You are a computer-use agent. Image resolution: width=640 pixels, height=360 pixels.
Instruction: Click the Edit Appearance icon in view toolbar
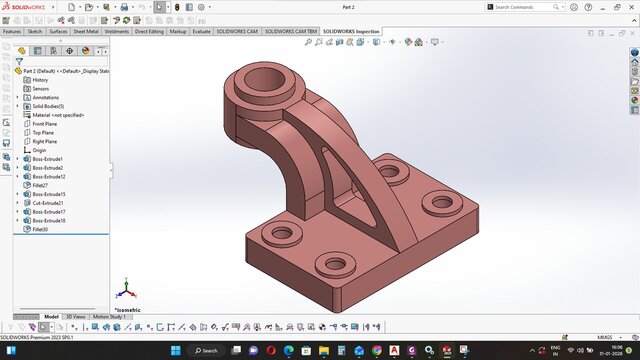click(x=408, y=42)
